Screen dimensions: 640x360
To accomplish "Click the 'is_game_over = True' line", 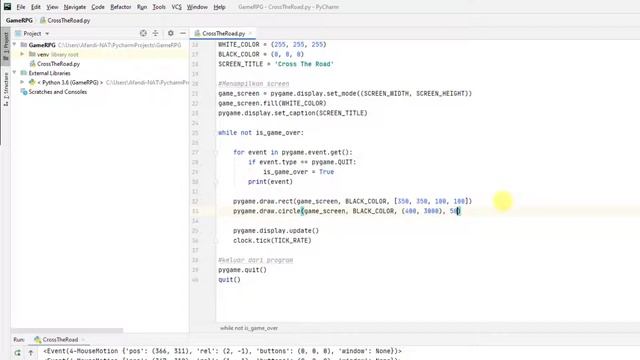I will 298,172.
